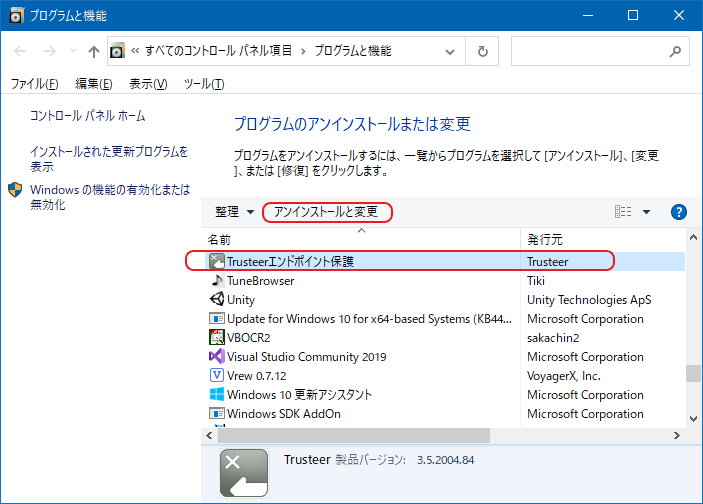Minimize the プログラムと機能 window
This screenshot has width=703, height=504.
[588, 15]
